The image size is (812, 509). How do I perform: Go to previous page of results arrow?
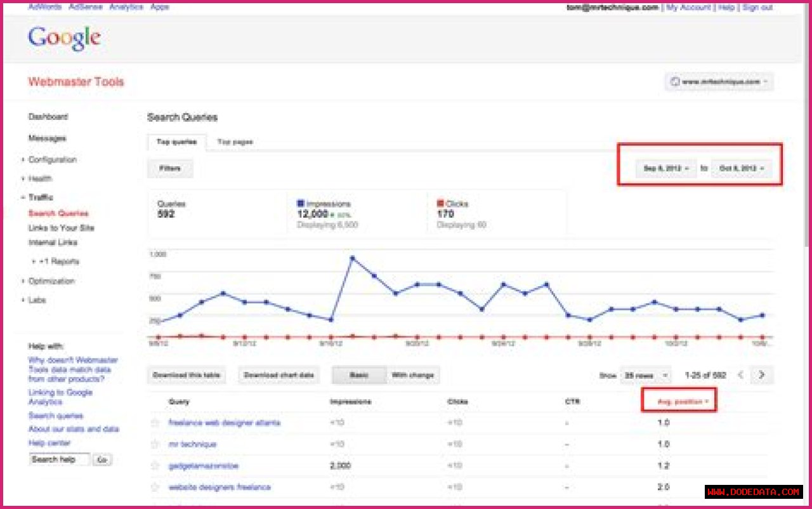740,375
